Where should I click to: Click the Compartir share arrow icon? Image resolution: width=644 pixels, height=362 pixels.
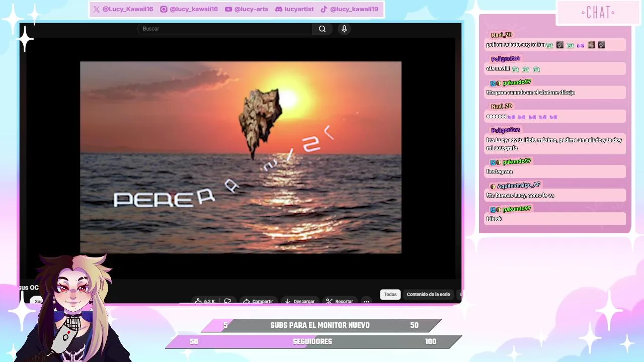[x=247, y=301]
